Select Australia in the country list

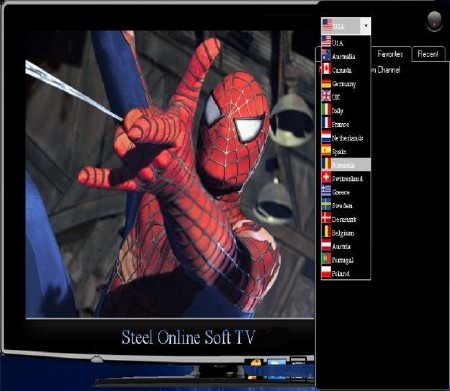click(346, 56)
